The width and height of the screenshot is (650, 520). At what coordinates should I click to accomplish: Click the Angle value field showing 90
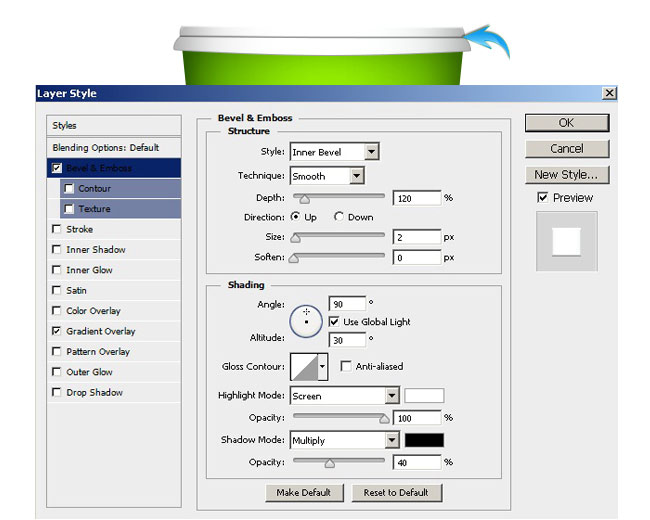pyautogui.click(x=347, y=304)
